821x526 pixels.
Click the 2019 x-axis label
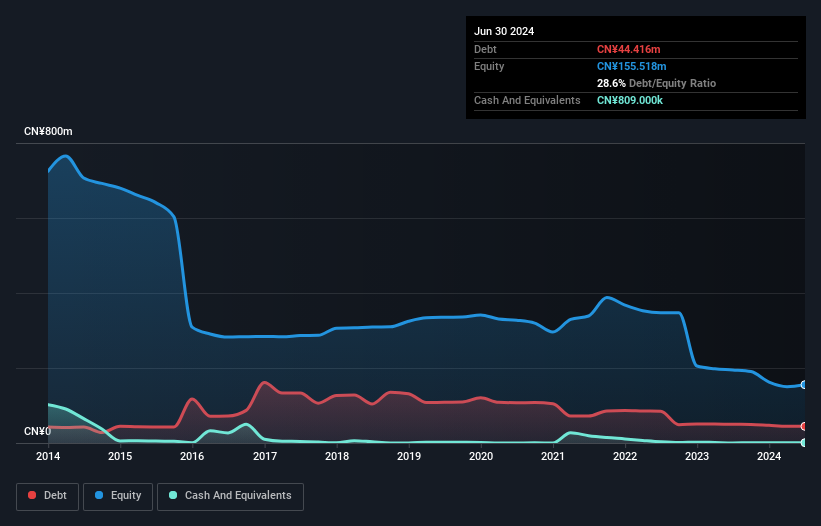pyautogui.click(x=409, y=456)
